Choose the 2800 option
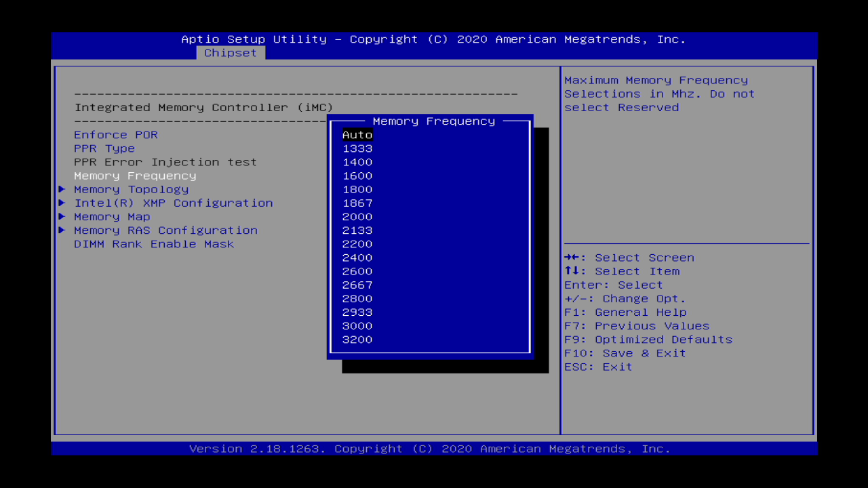Viewport: 868px width, 488px height. click(357, 298)
